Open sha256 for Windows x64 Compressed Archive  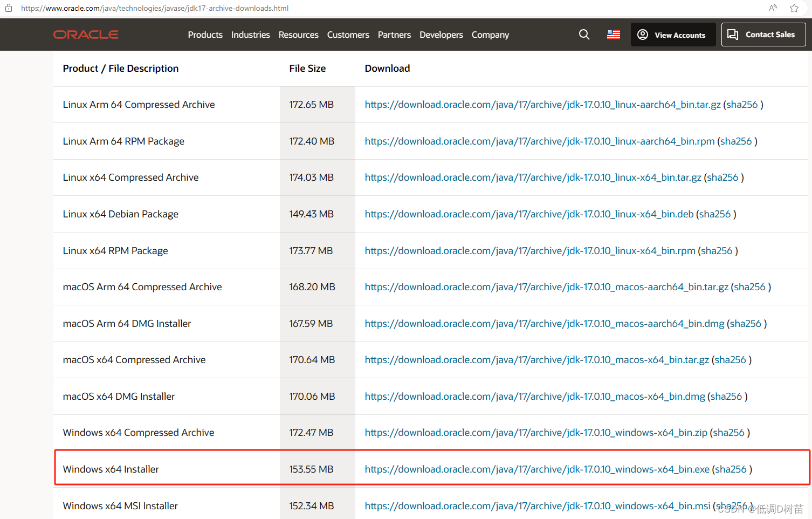[728, 433]
